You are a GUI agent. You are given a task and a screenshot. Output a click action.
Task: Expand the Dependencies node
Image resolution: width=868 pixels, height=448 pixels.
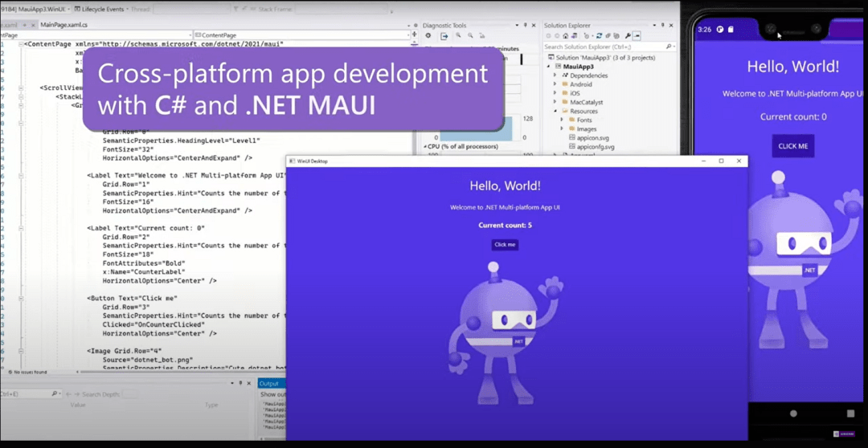pos(555,75)
